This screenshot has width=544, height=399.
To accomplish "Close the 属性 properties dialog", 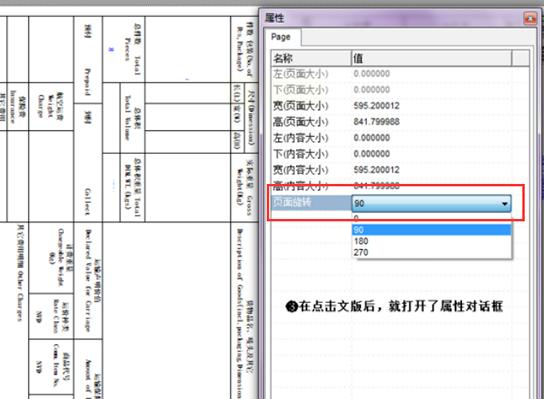I will click(530, 18).
